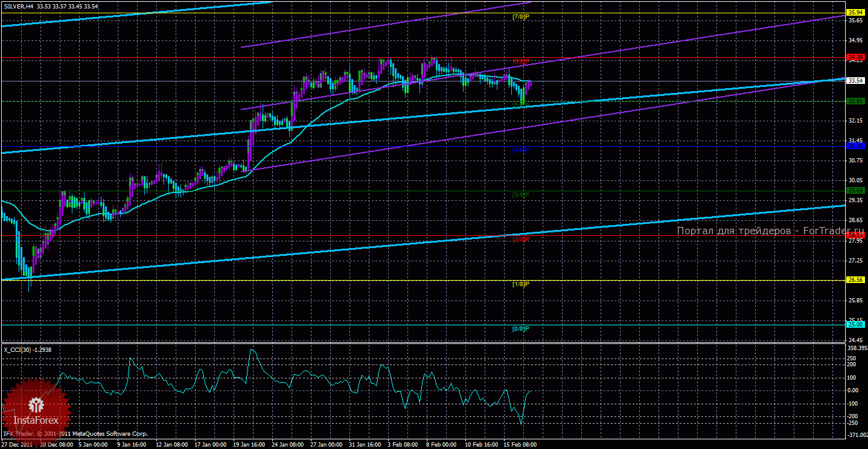Click the [0/8]P cyan level label
Image resolution: width=868 pixels, height=449 pixels.
(x=520, y=329)
